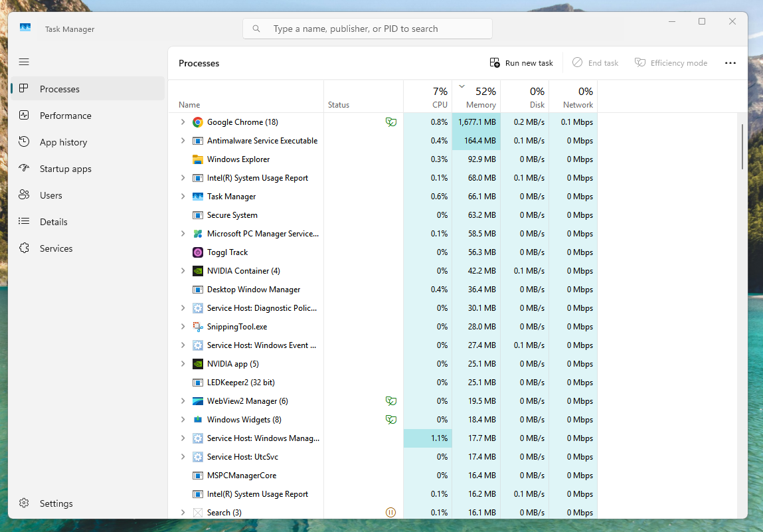This screenshot has height=532, width=763.
Task: Click the SnippingTool.exe icon
Action: tap(198, 327)
